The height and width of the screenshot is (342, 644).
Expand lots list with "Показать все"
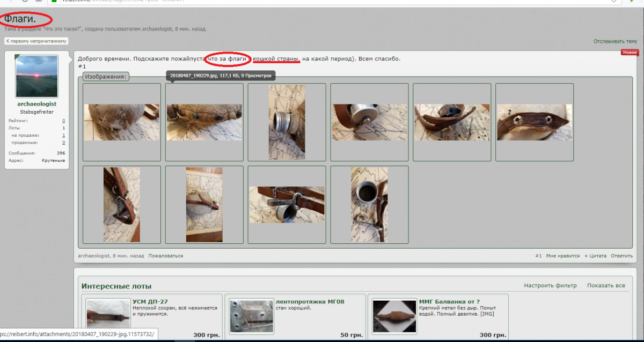[x=606, y=286]
